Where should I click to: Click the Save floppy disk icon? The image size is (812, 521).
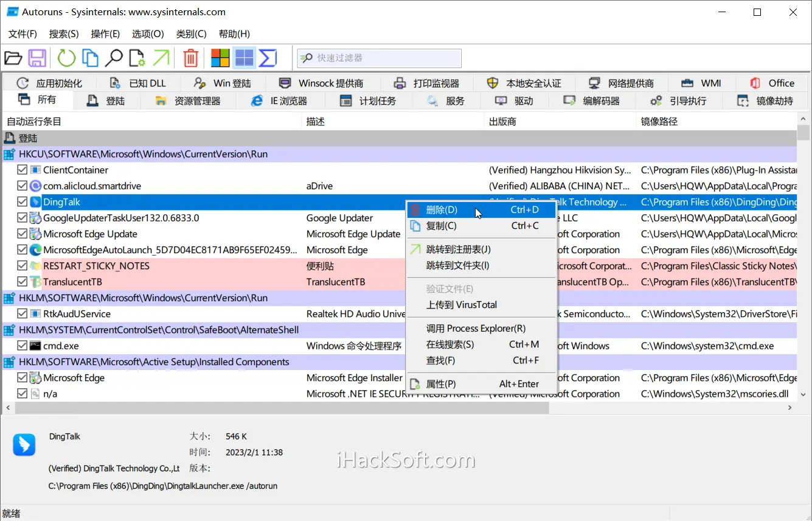38,58
